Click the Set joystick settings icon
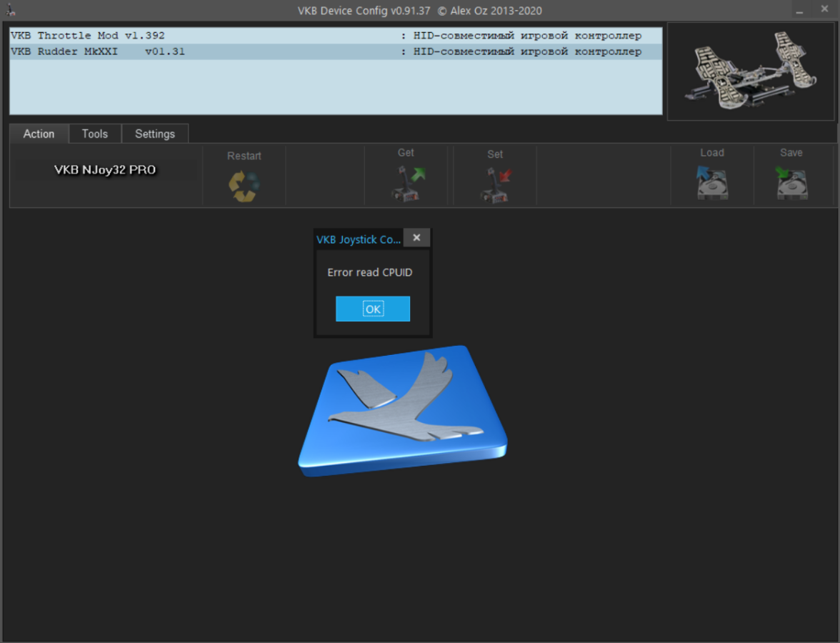840x643 pixels. tap(496, 185)
